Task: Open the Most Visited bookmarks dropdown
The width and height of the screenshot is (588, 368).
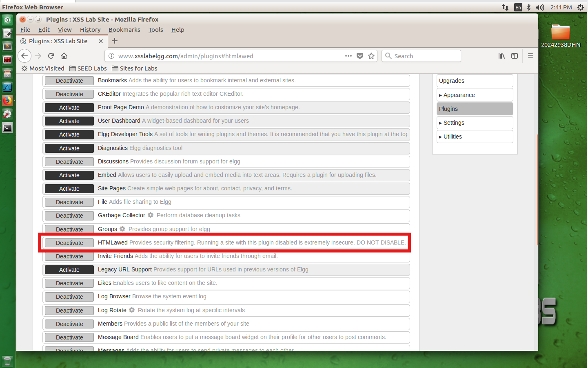Action: click(43, 68)
